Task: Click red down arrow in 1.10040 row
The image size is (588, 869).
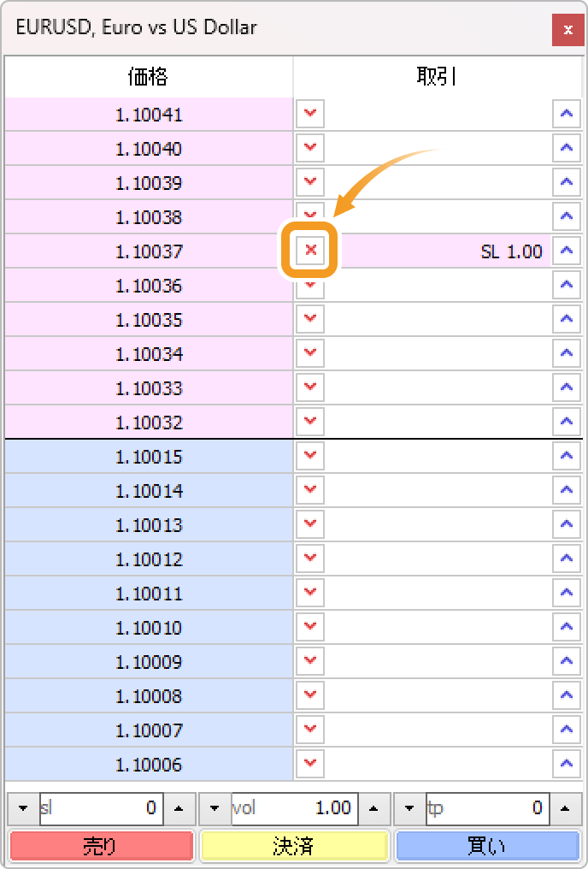Action: click(x=310, y=149)
